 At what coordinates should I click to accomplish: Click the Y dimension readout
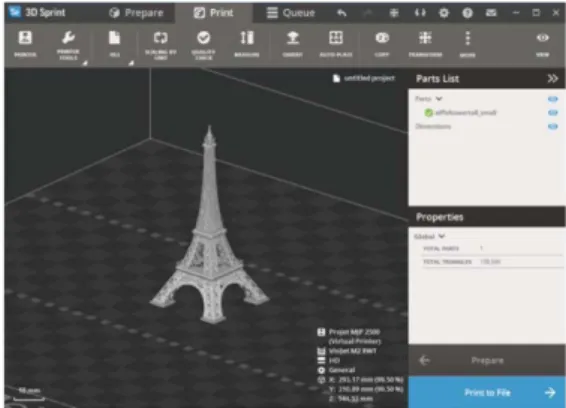[x=366, y=389]
